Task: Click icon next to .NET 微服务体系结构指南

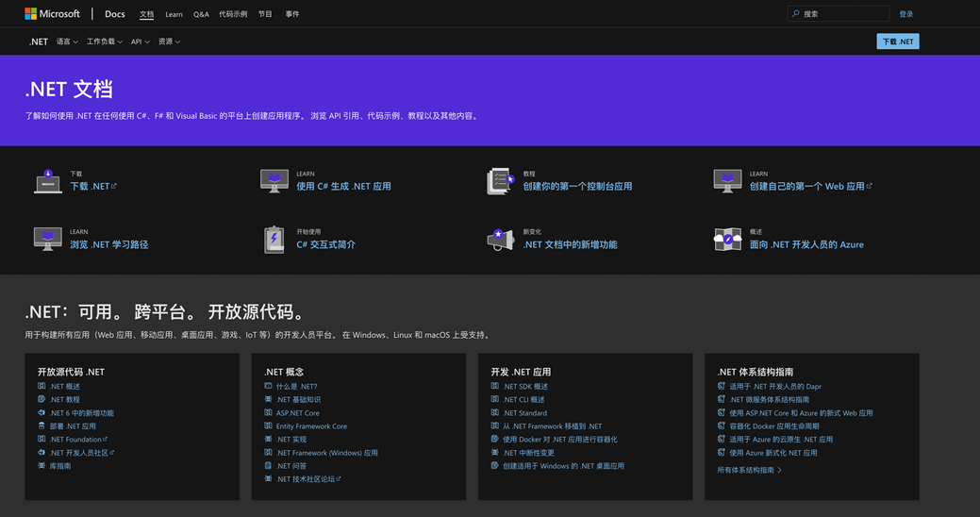Action: (x=722, y=399)
